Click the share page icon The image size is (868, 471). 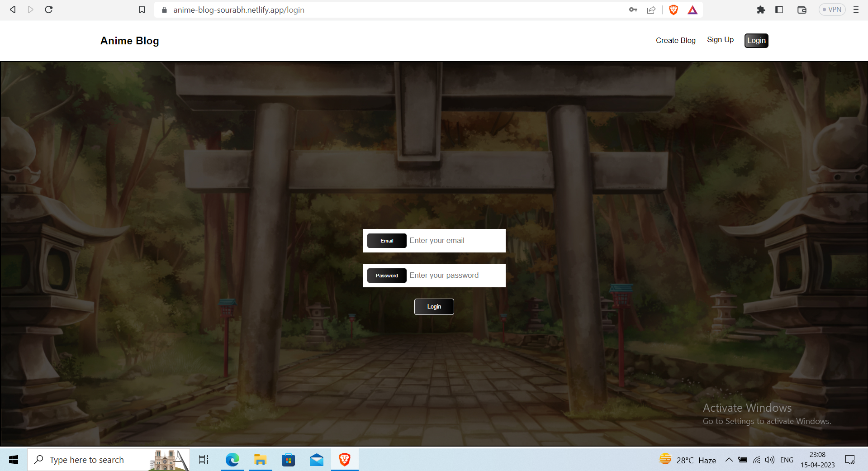point(651,10)
